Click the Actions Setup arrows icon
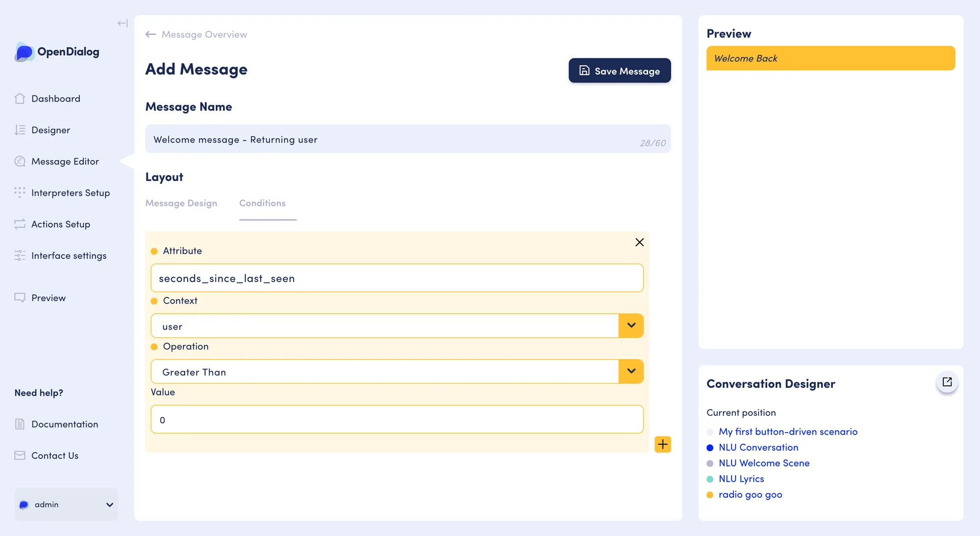 click(x=20, y=224)
